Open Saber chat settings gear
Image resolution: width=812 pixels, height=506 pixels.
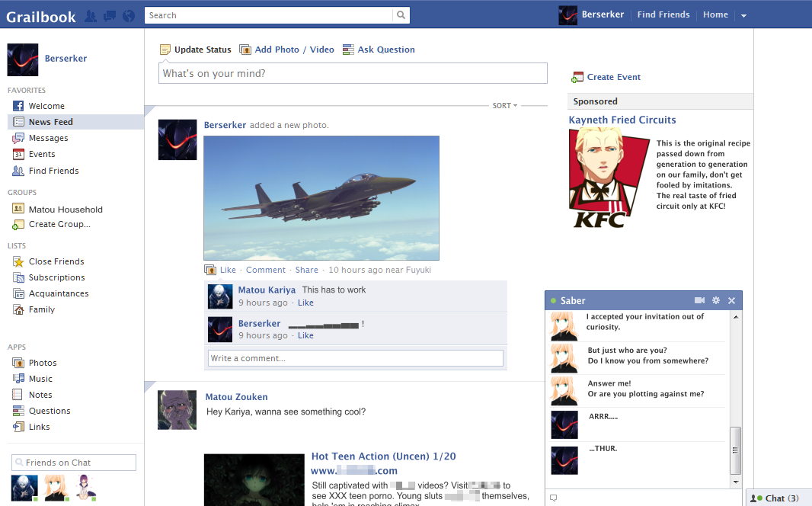click(x=716, y=300)
